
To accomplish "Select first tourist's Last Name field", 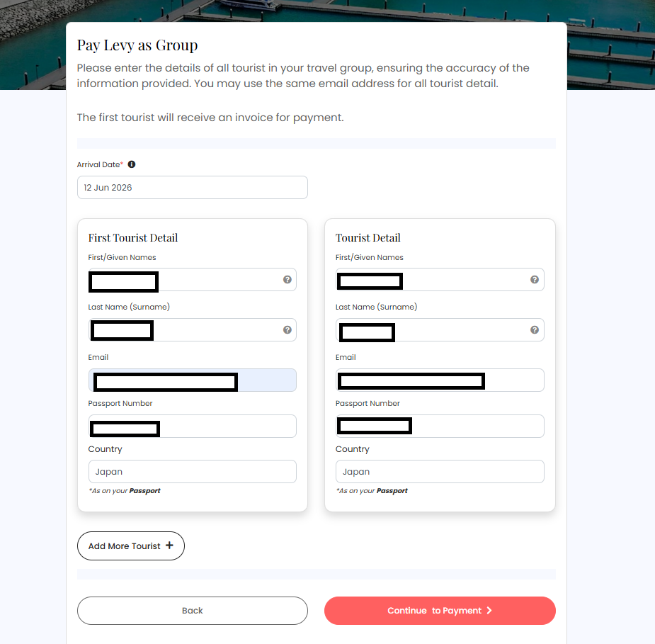I will 193,329.
